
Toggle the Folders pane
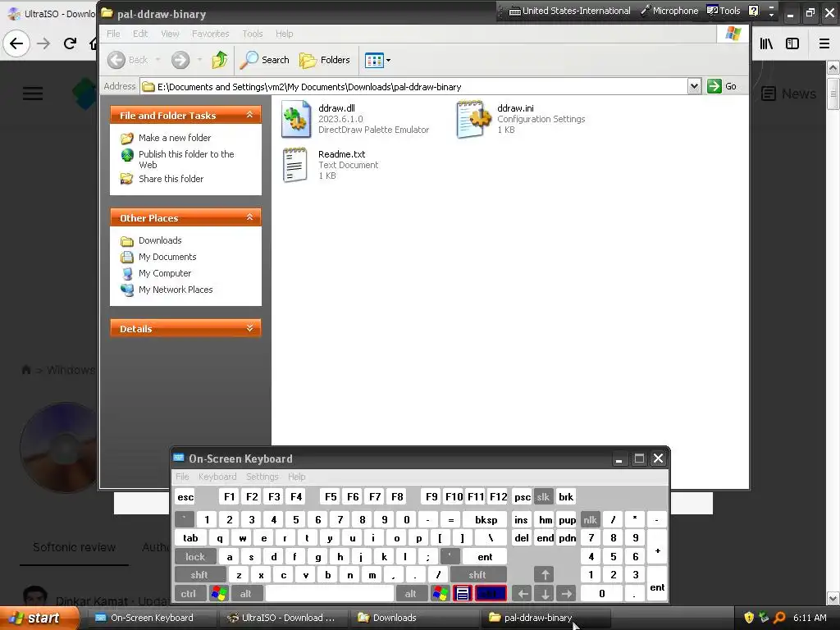coord(325,60)
